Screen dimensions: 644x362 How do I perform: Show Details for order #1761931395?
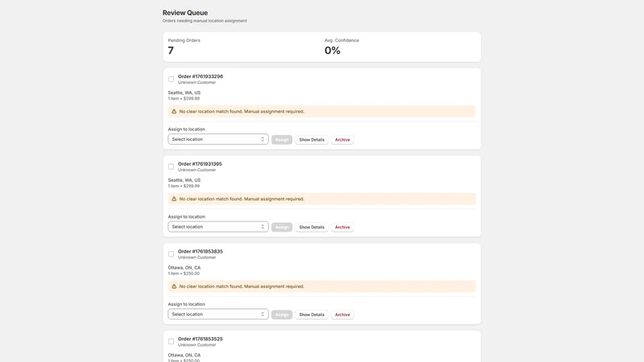[312, 227]
